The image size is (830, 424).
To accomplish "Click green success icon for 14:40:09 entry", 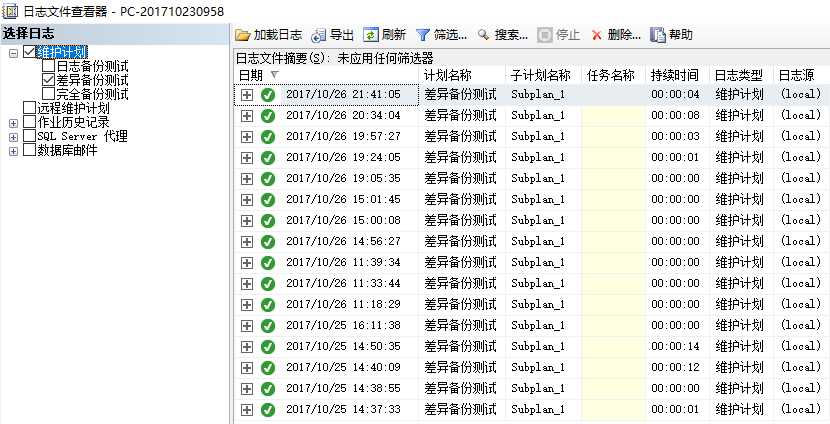I will [x=268, y=367].
